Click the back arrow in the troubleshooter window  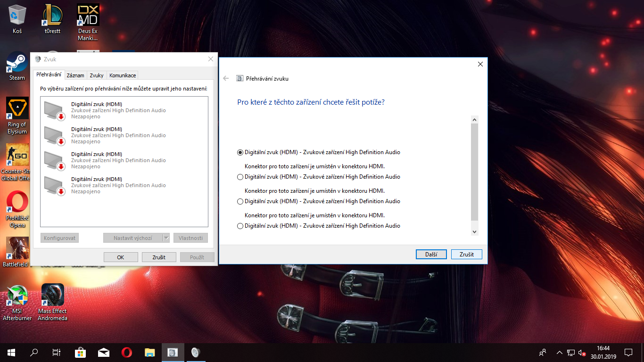pyautogui.click(x=226, y=78)
